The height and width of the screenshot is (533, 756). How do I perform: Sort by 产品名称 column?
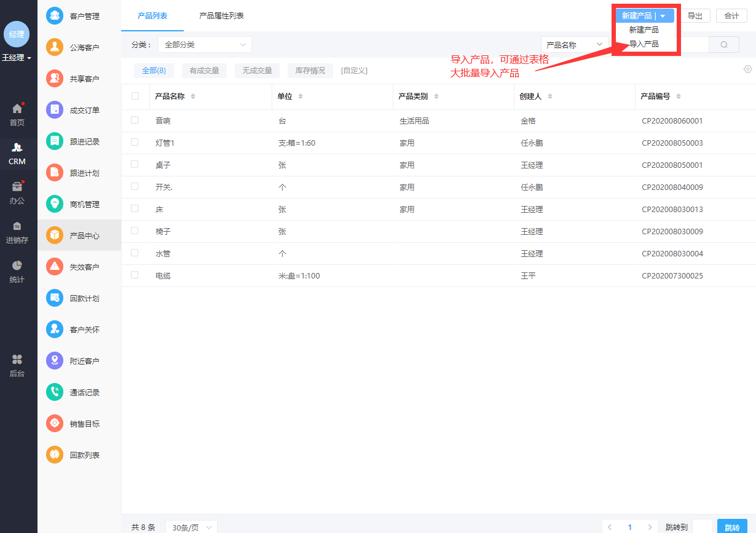193,97
